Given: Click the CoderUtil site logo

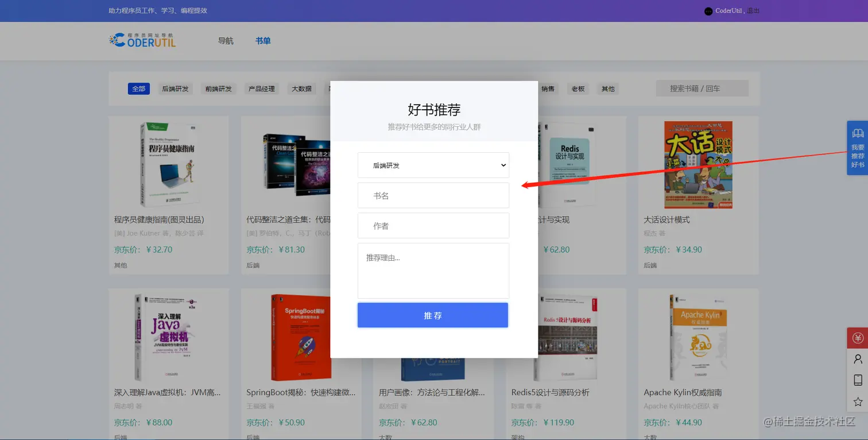Looking at the screenshot, I should pyautogui.click(x=142, y=40).
